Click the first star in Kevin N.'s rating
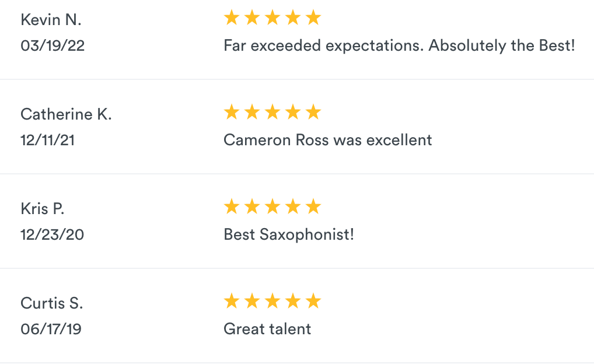 (232, 17)
